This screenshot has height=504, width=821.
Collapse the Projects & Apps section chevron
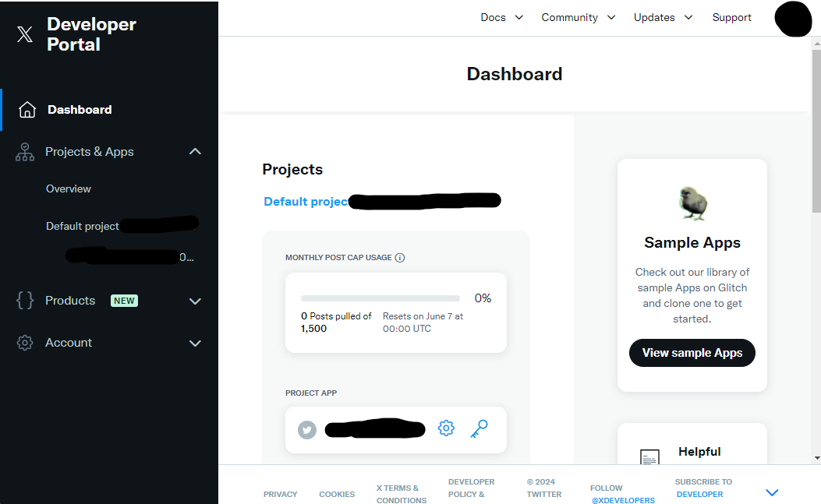(x=195, y=152)
